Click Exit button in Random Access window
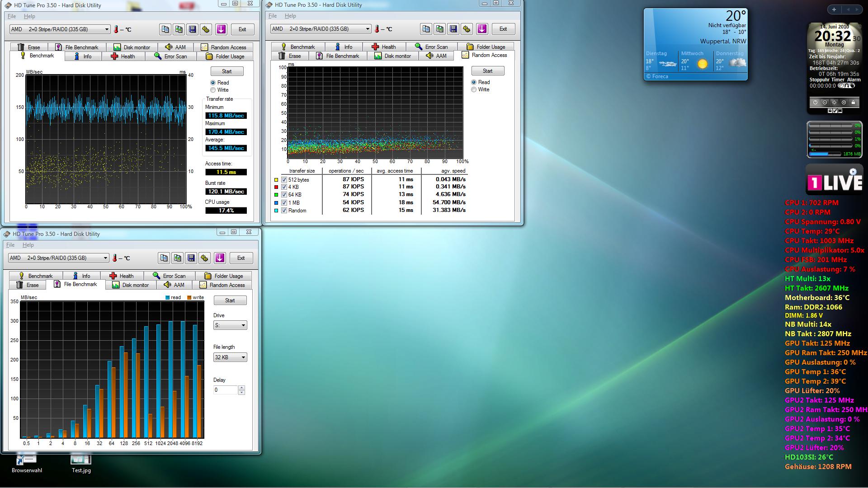 pyautogui.click(x=503, y=29)
